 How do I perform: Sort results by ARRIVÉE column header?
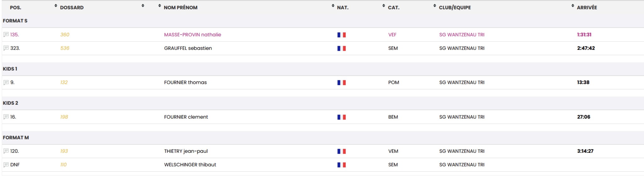click(x=586, y=8)
